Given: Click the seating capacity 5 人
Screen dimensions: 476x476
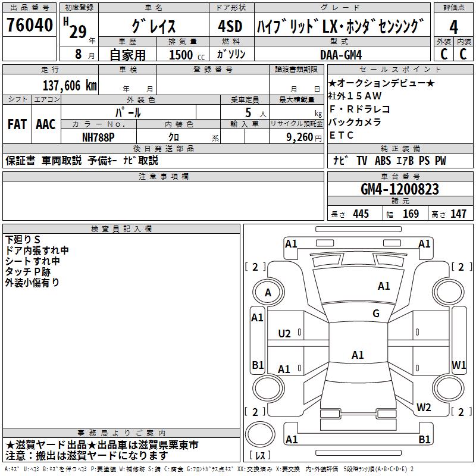Looking at the screenshot, I should click(256, 113).
